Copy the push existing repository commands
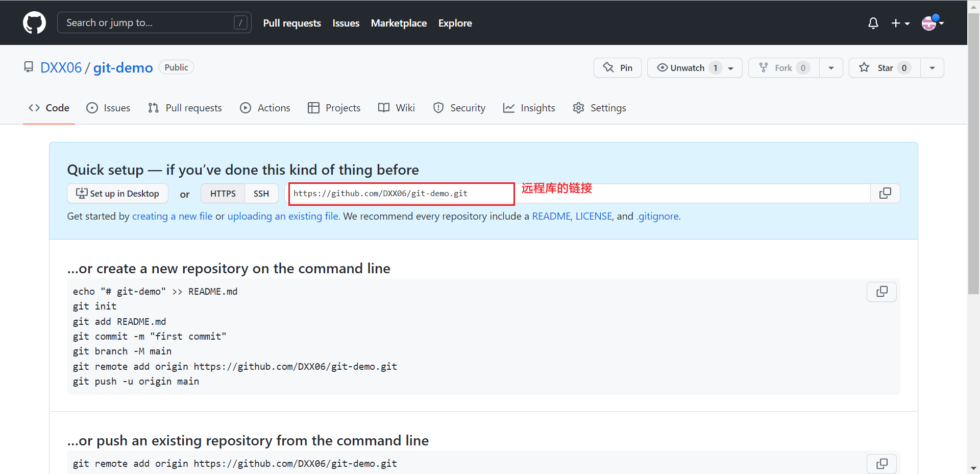 881,464
